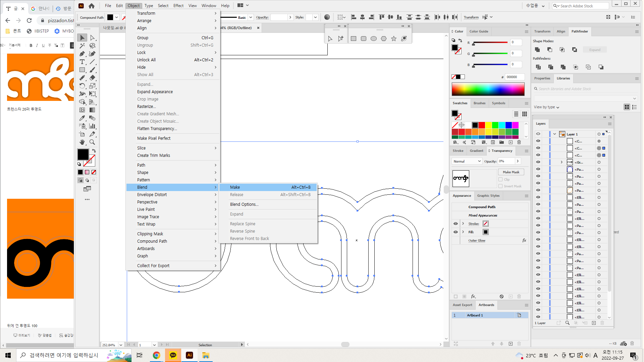Choose Blend Options from submenu
This screenshot has width=644, height=362.
(x=244, y=204)
